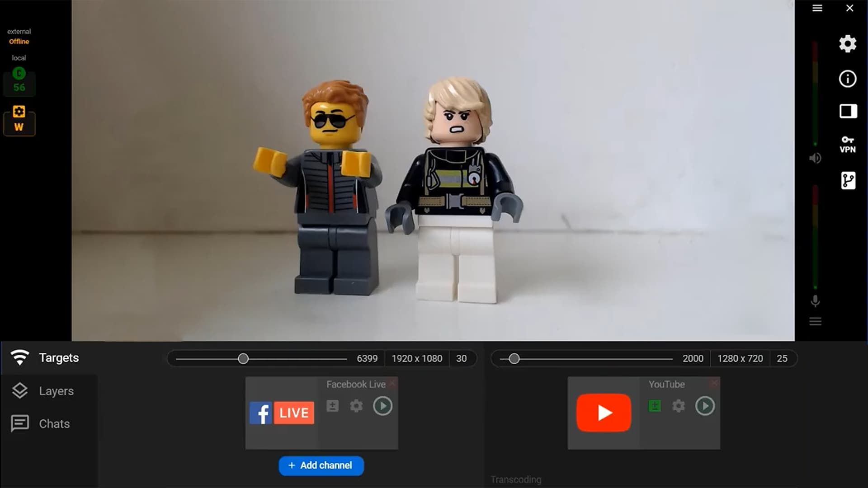Screen dimensions: 868x488
Task: Start streaming to YouTube
Action: pos(705,406)
